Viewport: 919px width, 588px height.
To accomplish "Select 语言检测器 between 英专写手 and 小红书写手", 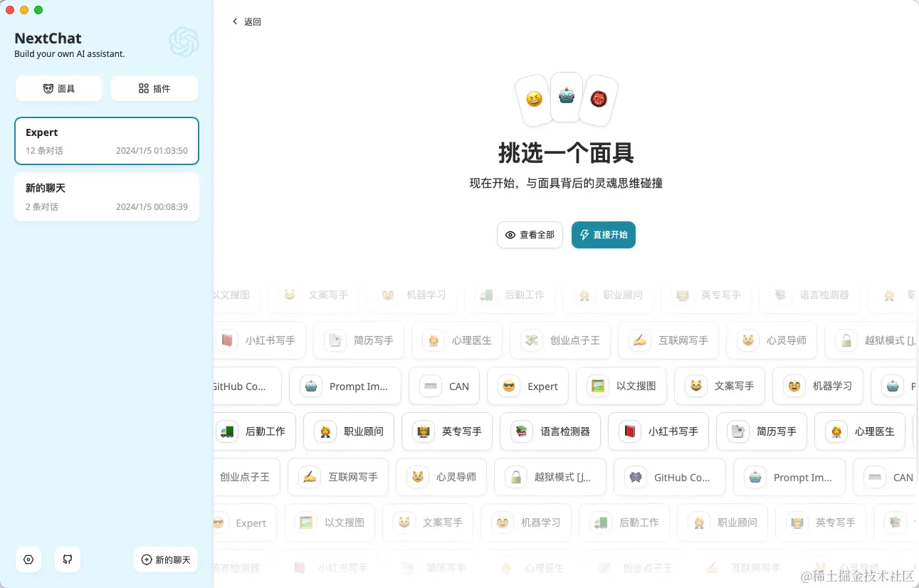I will (x=550, y=431).
